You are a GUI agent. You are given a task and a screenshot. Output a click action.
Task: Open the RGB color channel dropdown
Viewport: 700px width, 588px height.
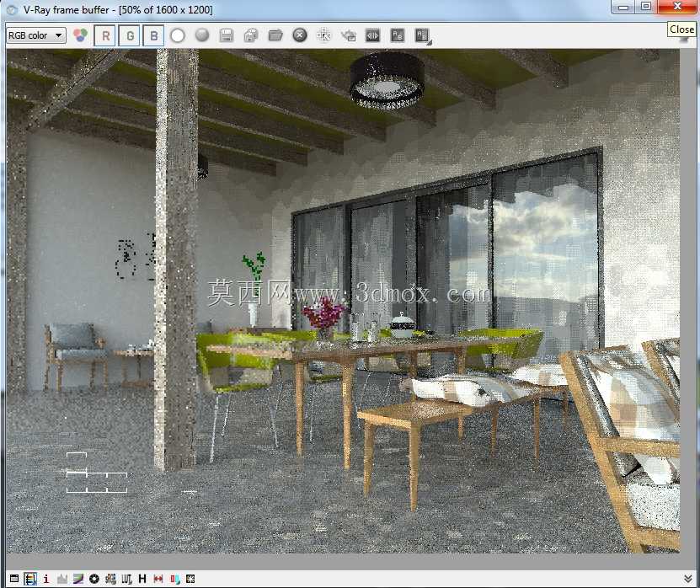click(x=36, y=35)
